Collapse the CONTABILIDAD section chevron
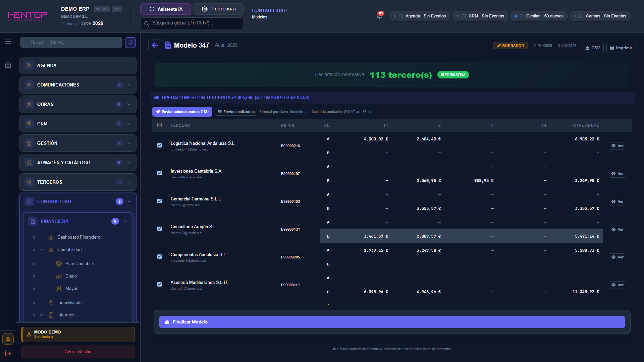This screenshot has width=644, height=362. [x=129, y=201]
